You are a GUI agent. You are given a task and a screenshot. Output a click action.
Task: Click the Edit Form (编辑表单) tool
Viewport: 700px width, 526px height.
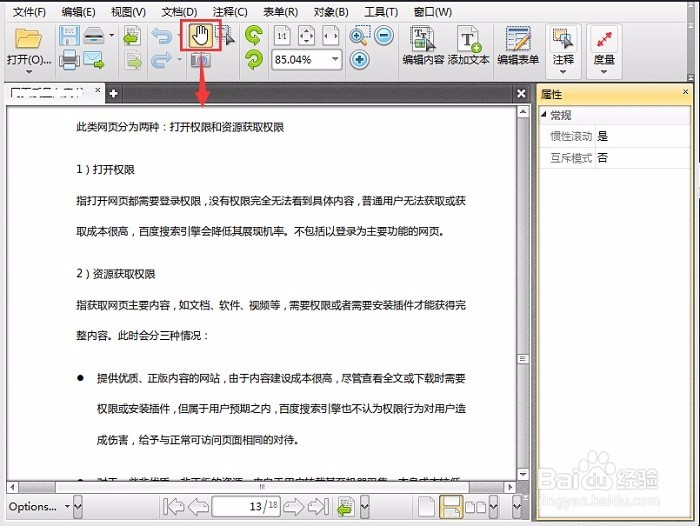(x=518, y=46)
